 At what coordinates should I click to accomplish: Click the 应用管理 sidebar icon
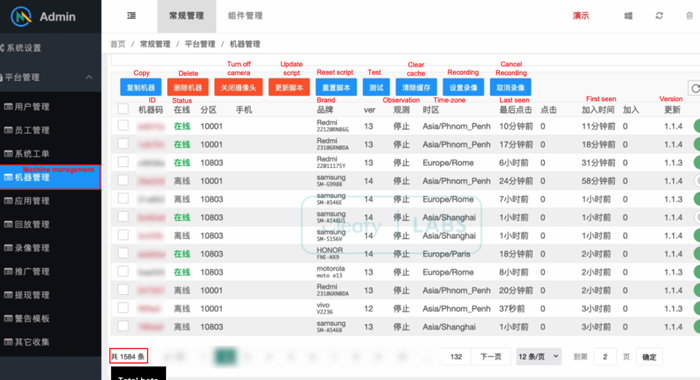point(8,200)
